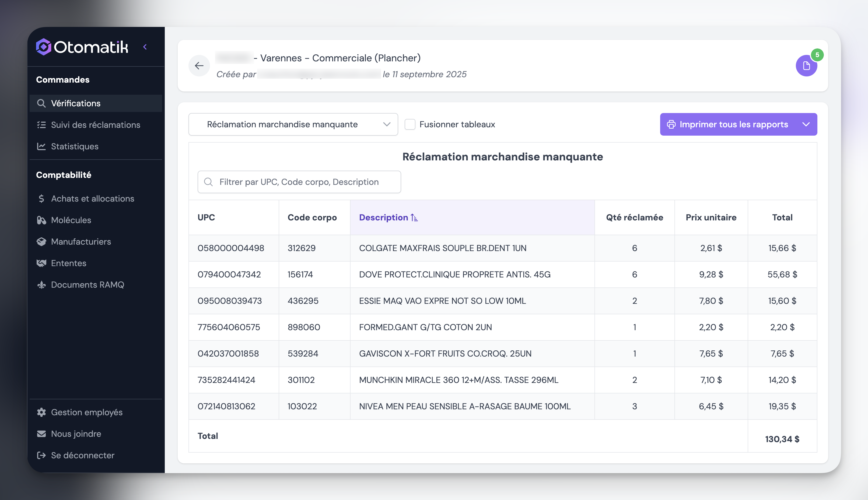Expand the print reports dropdown arrow

[806, 124]
